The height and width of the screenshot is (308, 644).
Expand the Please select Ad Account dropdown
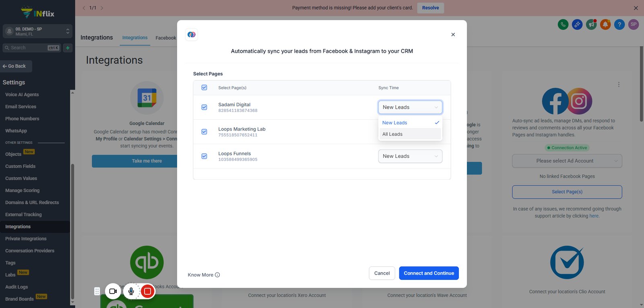point(567,161)
